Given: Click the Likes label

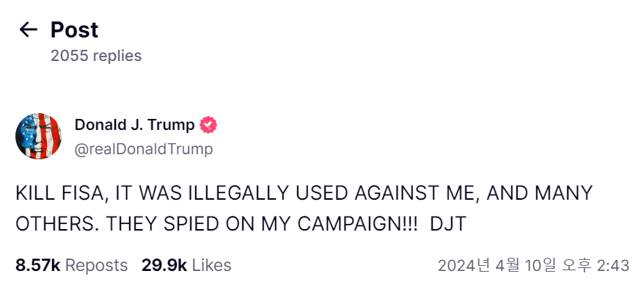Looking at the screenshot, I should [211, 266].
